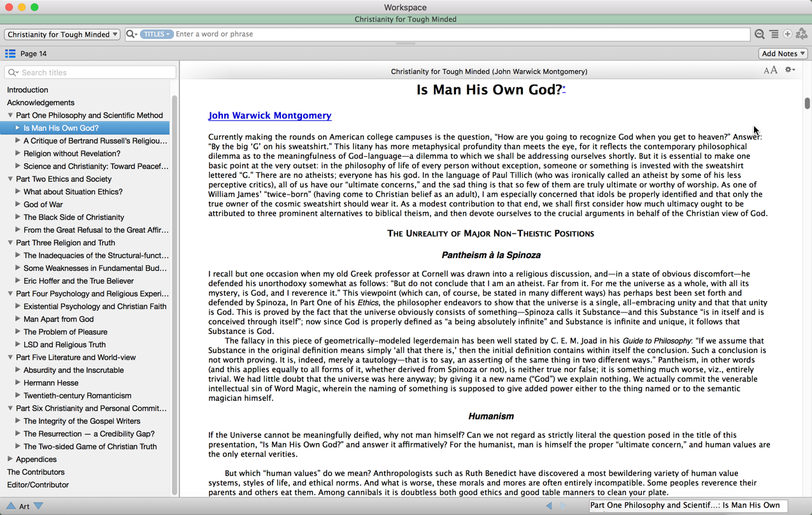
Task: Select Man Apart from God chapter
Action: coord(59,319)
